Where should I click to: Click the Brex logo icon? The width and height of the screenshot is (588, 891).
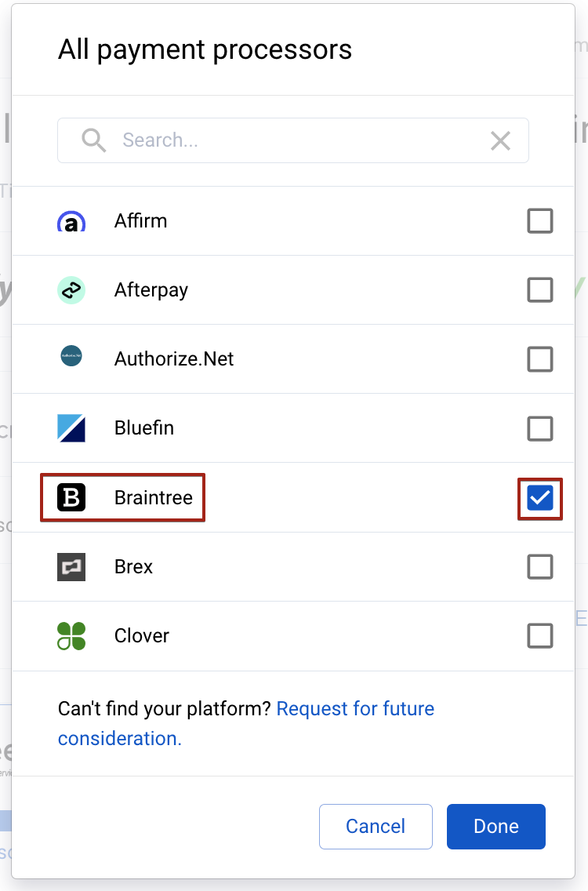tap(71, 566)
